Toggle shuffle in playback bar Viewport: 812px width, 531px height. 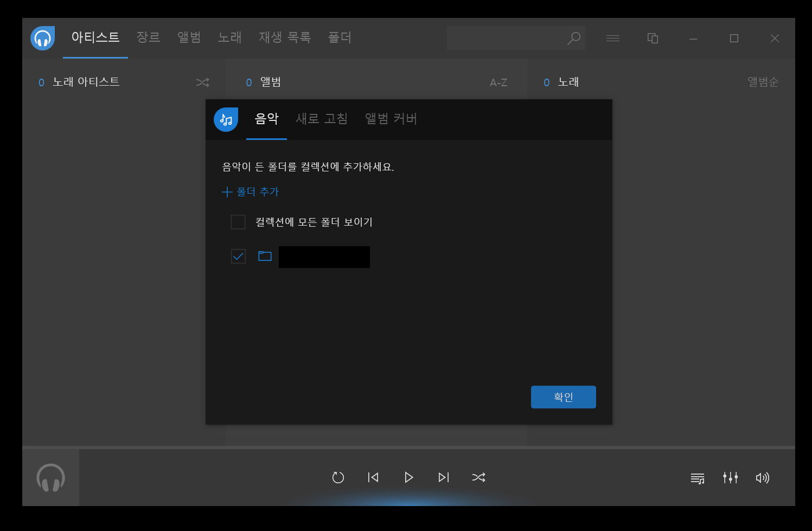479,477
